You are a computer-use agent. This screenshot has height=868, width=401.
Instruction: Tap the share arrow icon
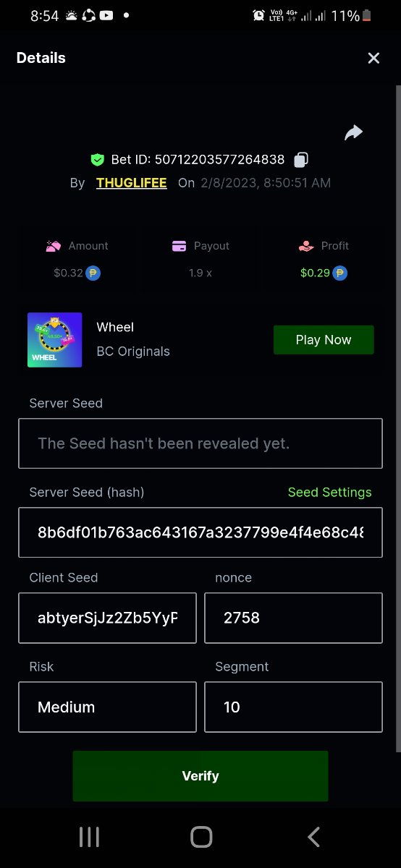click(353, 132)
